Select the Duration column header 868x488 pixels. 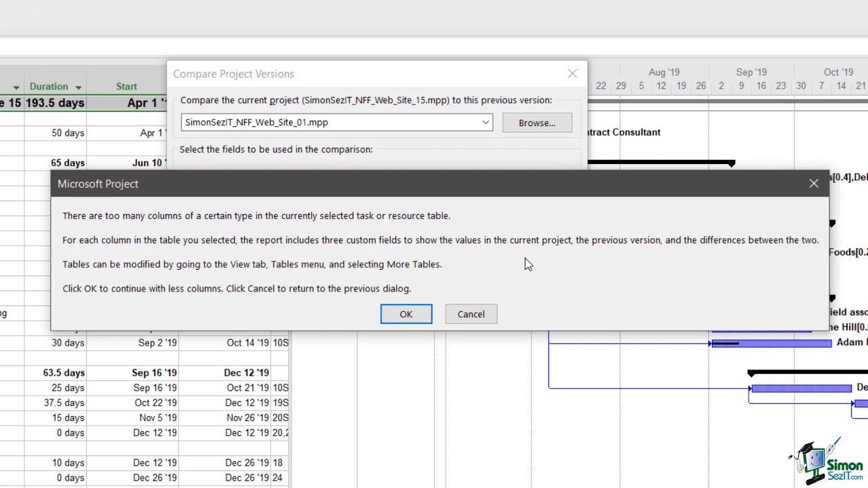(56, 87)
